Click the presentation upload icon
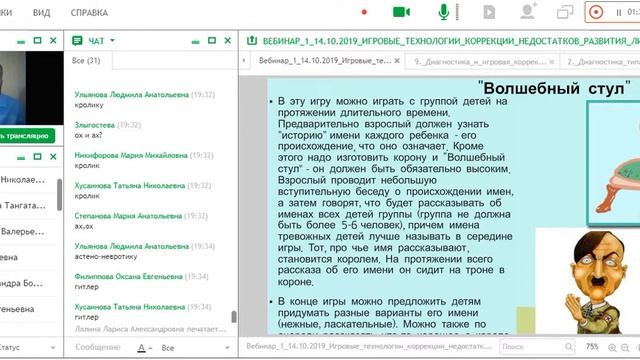 point(252,40)
